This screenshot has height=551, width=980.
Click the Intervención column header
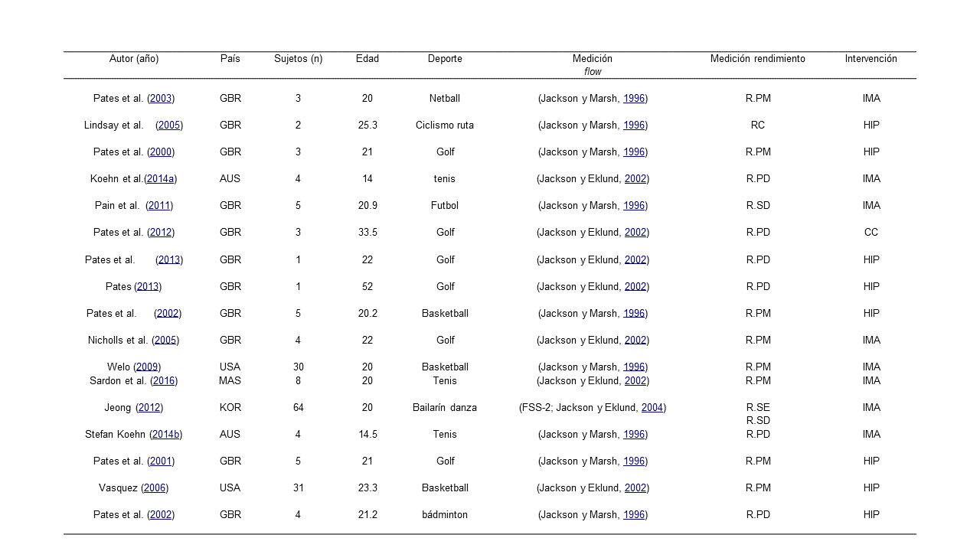click(871, 59)
